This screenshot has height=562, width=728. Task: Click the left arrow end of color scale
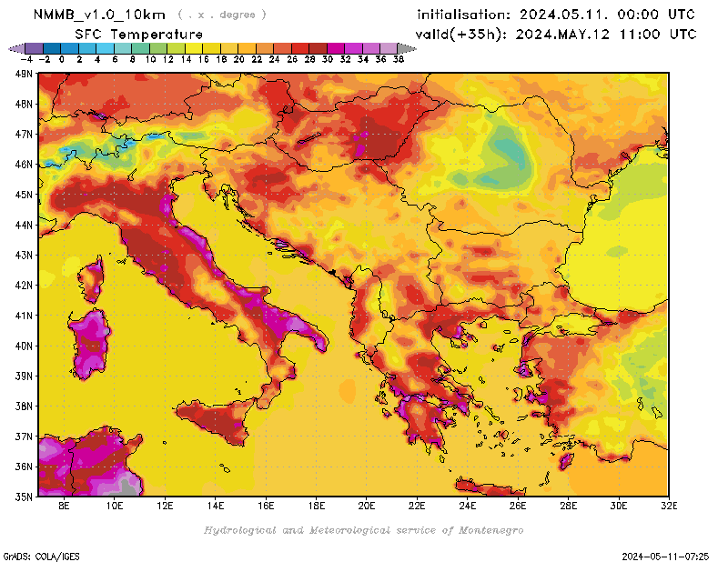pyautogui.click(x=13, y=48)
